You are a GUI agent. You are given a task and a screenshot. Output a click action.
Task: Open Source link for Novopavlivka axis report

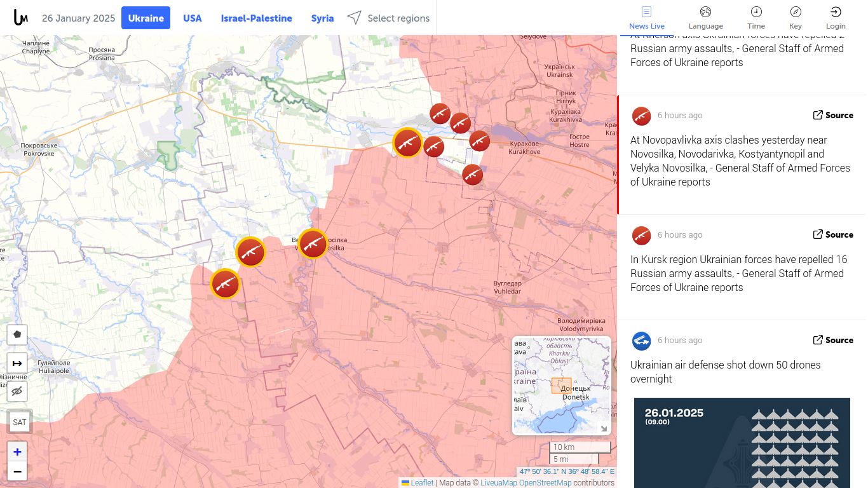coord(833,115)
